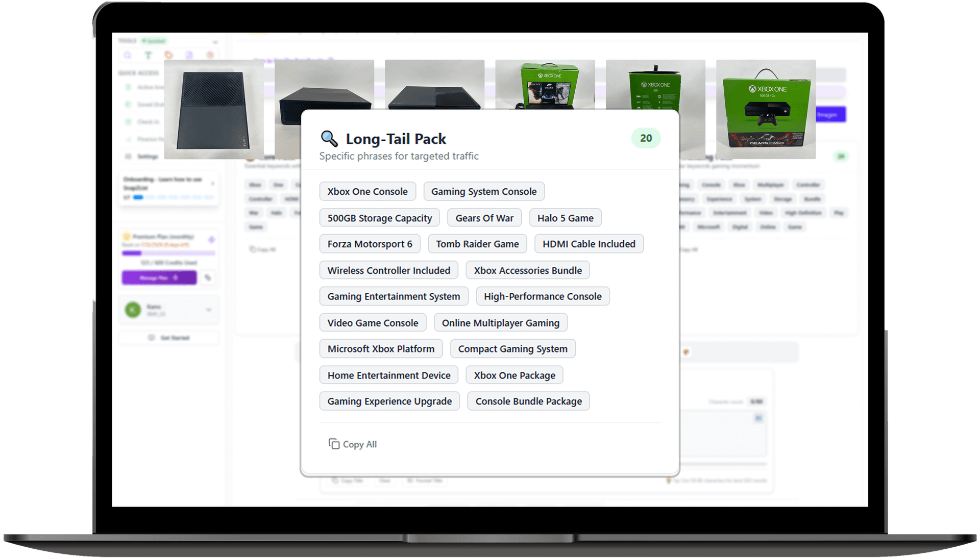Viewport: 980px width, 559px height.
Task: Select the green T text tool icon
Action: click(148, 55)
